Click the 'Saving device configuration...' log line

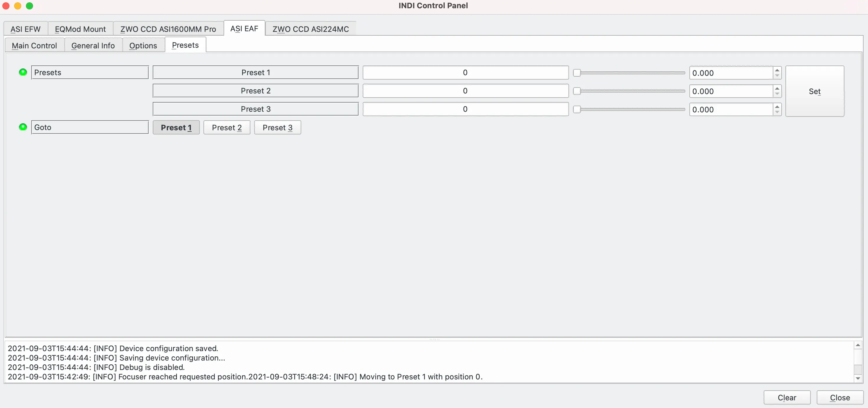coord(116,358)
